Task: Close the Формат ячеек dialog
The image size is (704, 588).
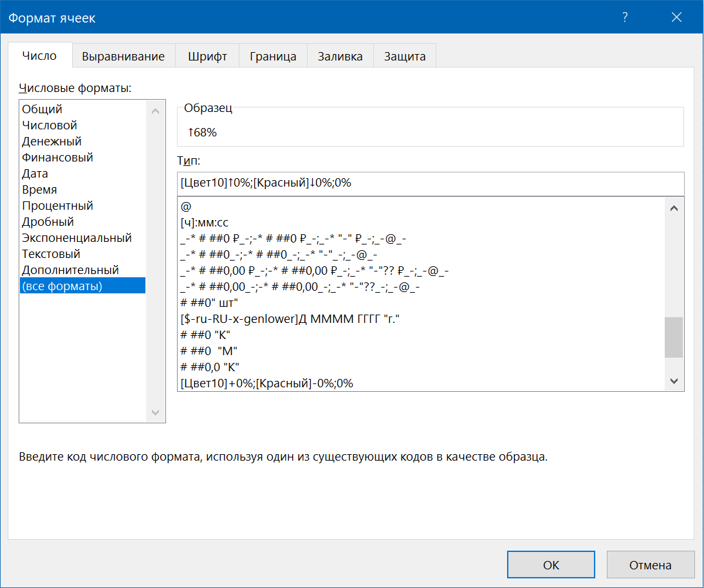Action: (676, 17)
